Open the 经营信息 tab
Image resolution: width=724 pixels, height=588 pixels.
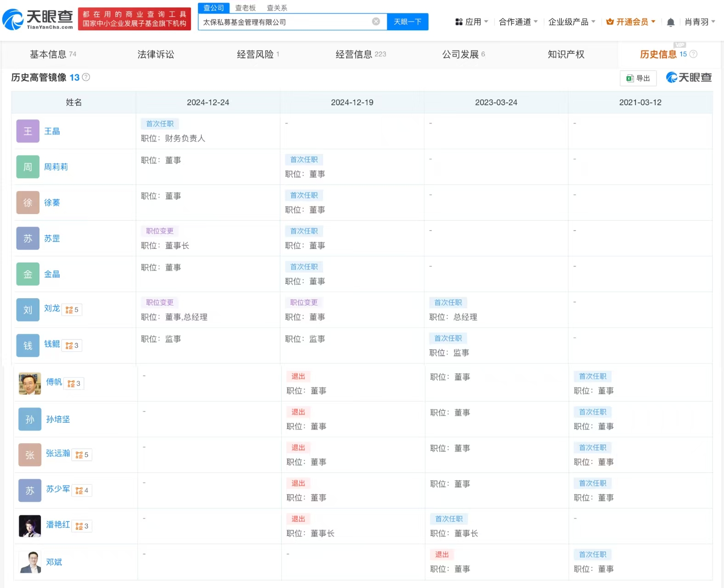pyautogui.click(x=361, y=54)
